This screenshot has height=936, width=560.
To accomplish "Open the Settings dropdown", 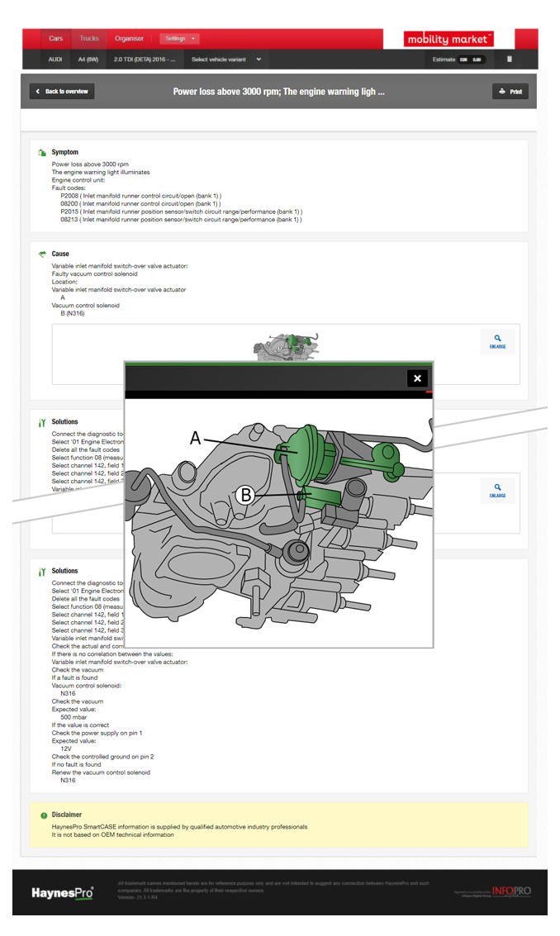I will tap(179, 39).
